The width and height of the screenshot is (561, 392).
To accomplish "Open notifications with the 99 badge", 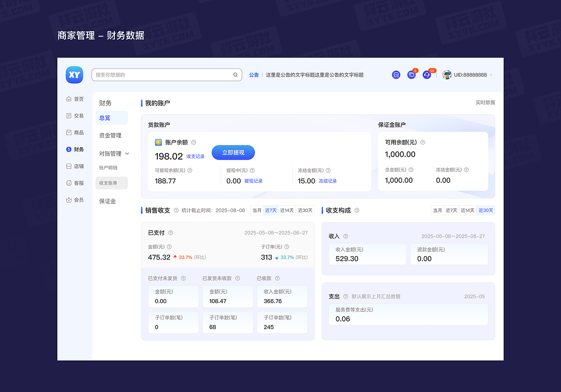I will (x=426, y=75).
